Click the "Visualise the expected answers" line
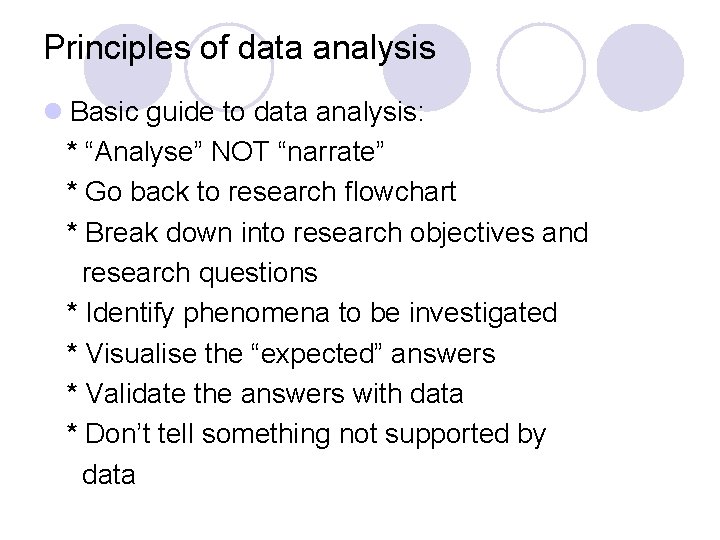 pyautogui.click(x=280, y=353)
